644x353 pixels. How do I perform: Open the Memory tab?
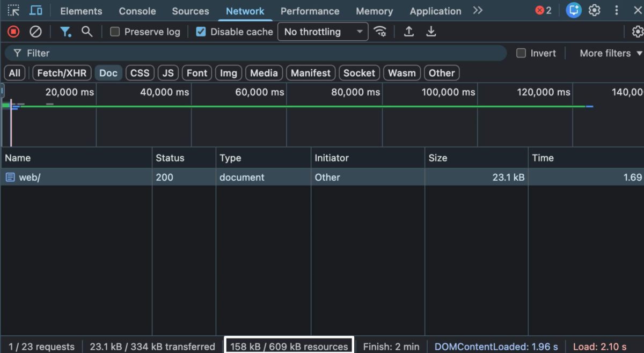click(x=374, y=11)
